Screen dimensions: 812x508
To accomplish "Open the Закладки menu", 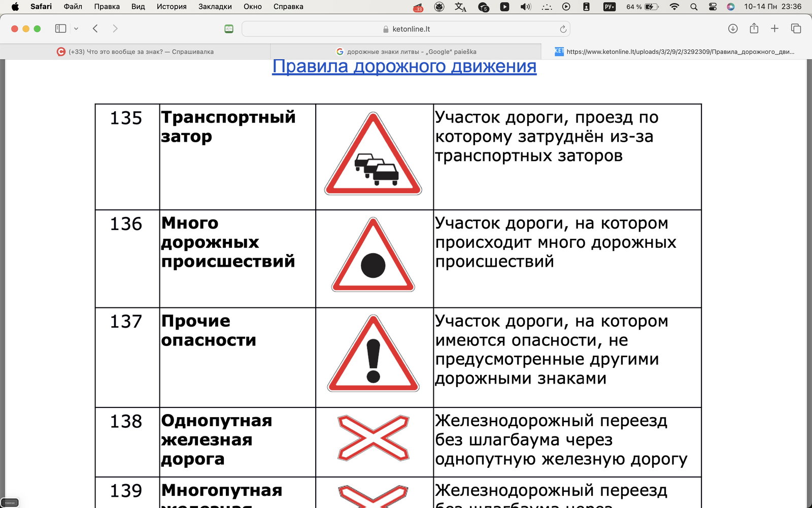I will click(x=215, y=7).
